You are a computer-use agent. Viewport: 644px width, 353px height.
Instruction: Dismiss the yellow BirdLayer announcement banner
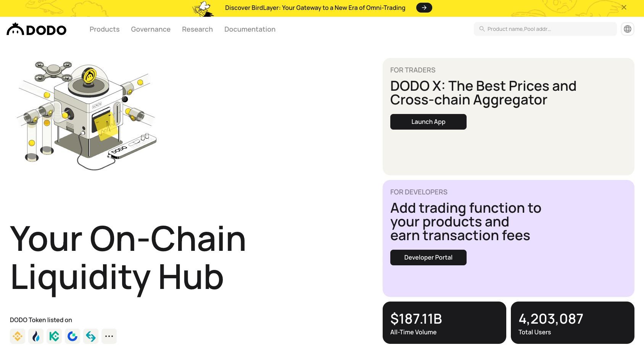(x=624, y=7)
